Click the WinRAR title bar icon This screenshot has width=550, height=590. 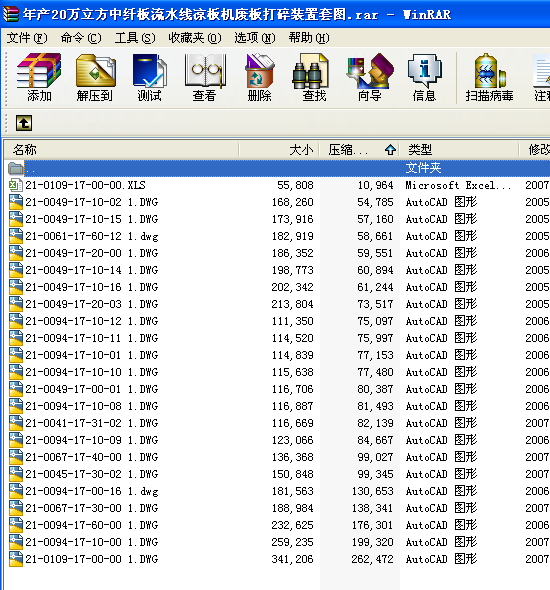pyautogui.click(x=10, y=14)
